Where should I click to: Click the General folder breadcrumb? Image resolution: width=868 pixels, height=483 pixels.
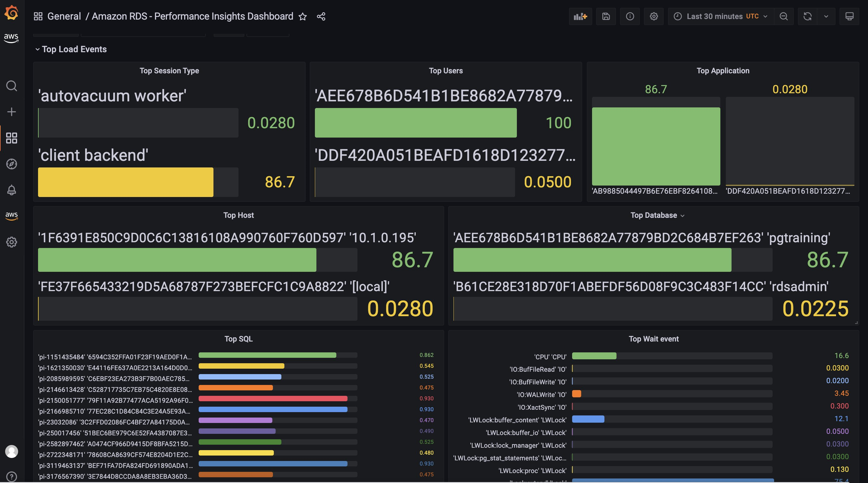click(64, 16)
